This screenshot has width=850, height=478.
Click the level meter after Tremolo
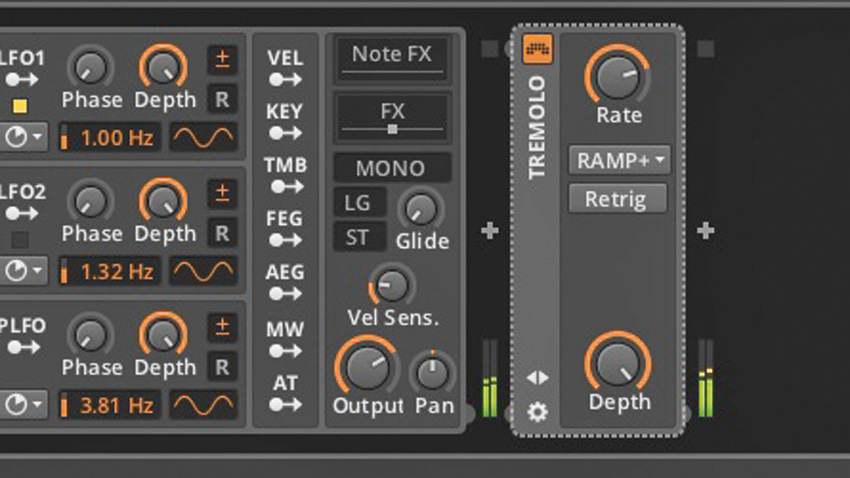(x=705, y=378)
